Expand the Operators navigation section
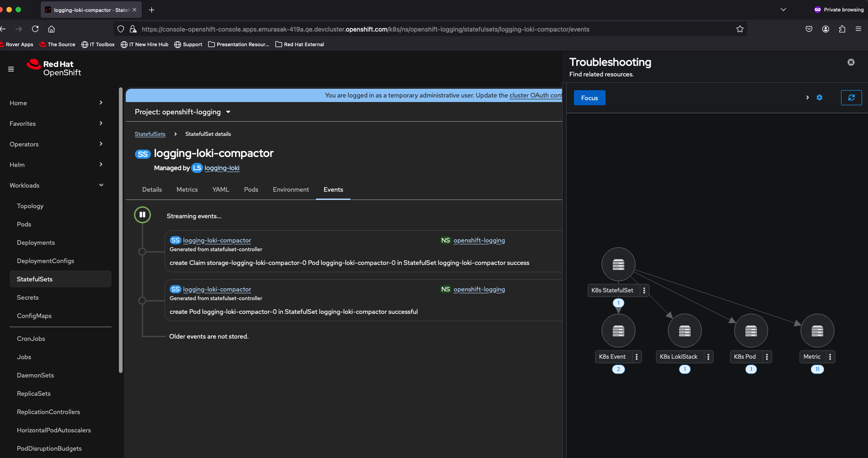The height and width of the screenshot is (458, 868). [x=57, y=144]
